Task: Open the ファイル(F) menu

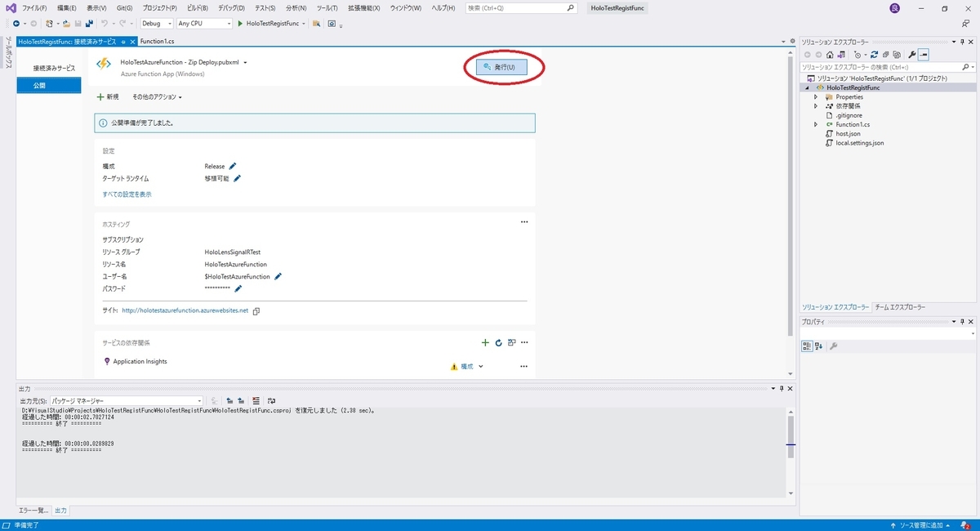Action: click(x=34, y=7)
